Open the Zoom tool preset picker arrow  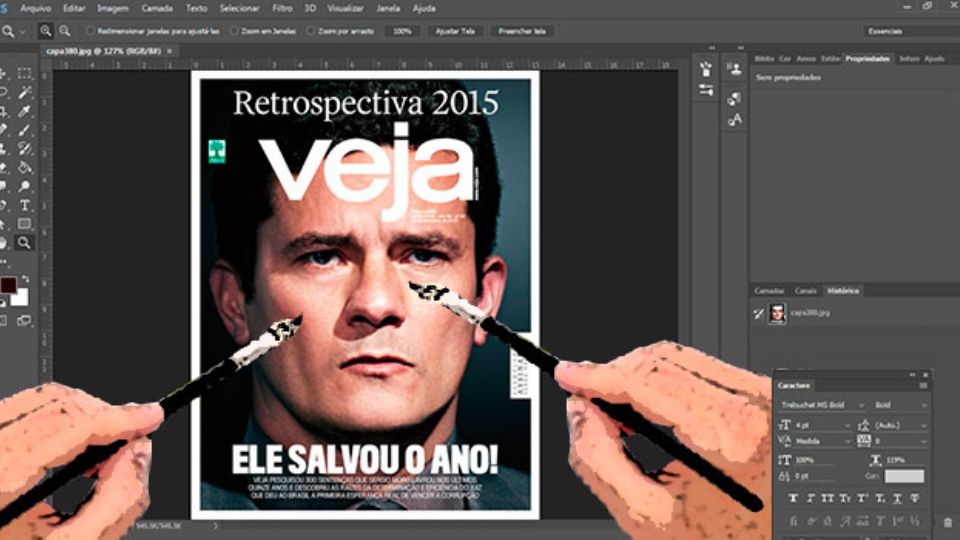tap(23, 31)
